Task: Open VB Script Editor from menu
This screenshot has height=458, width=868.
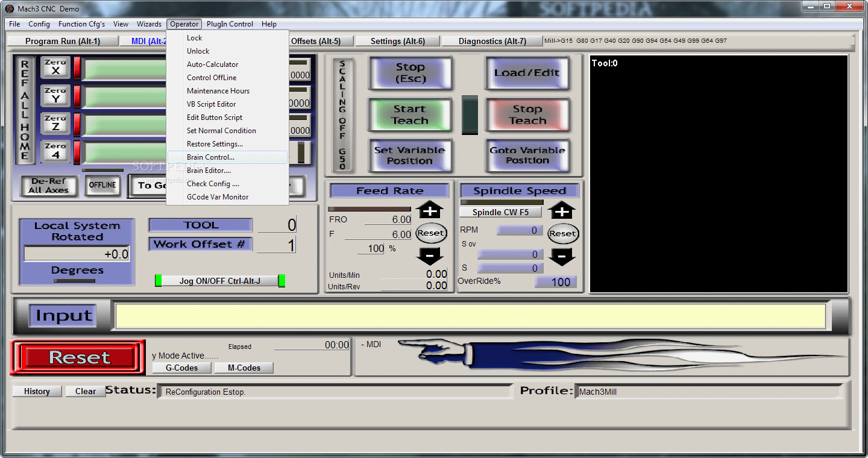Action: pos(228,104)
